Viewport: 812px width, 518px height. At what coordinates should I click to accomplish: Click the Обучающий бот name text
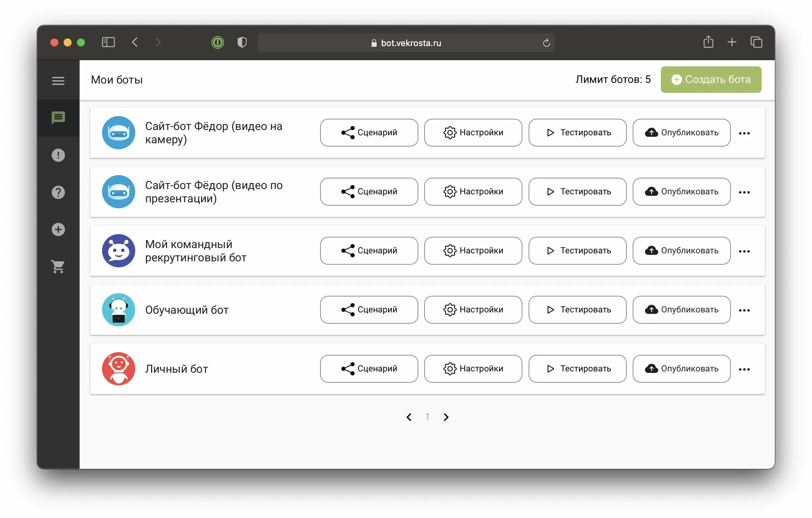(x=187, y=310)
